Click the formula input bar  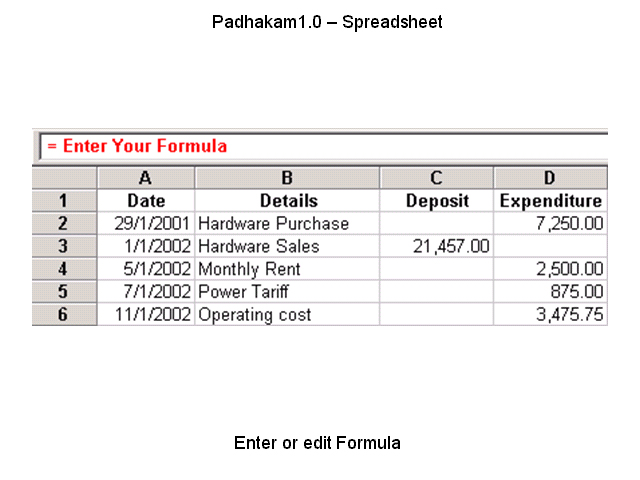point(324,146)
